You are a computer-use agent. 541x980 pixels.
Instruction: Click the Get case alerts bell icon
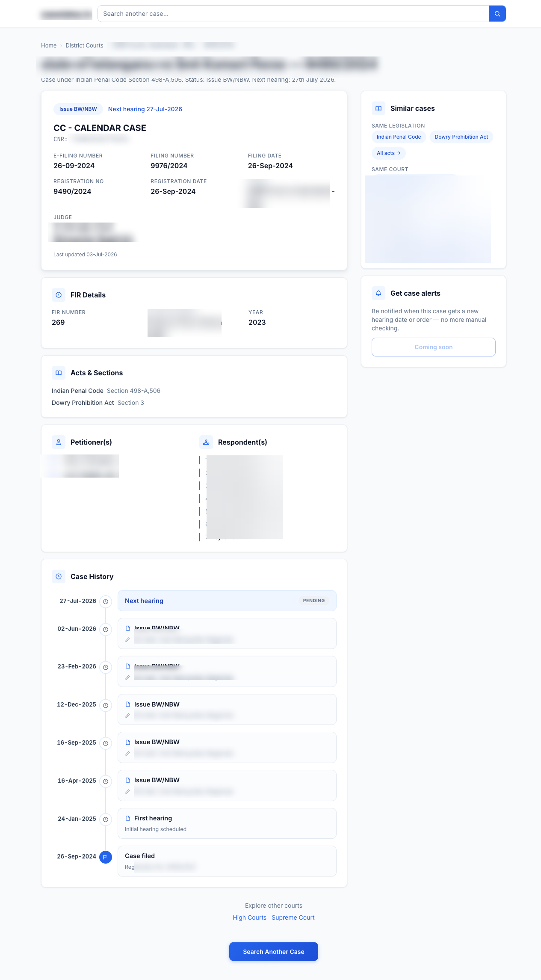click(x=378, y=293)
